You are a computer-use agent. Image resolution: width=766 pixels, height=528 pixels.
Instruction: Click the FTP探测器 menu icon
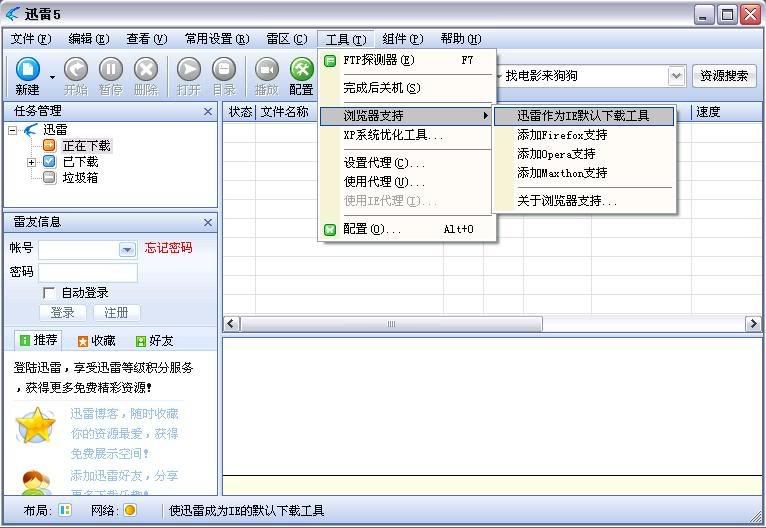330,61
